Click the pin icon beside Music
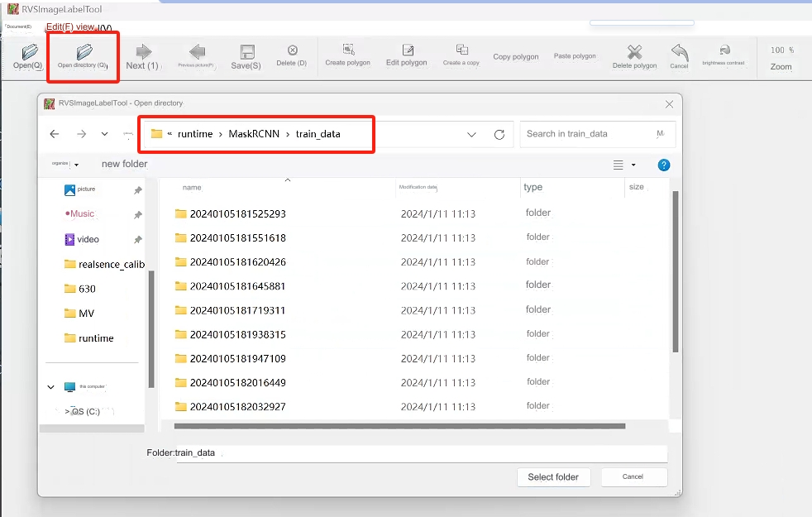The width and height of the screenshot is (812, 517). [138, 214]
